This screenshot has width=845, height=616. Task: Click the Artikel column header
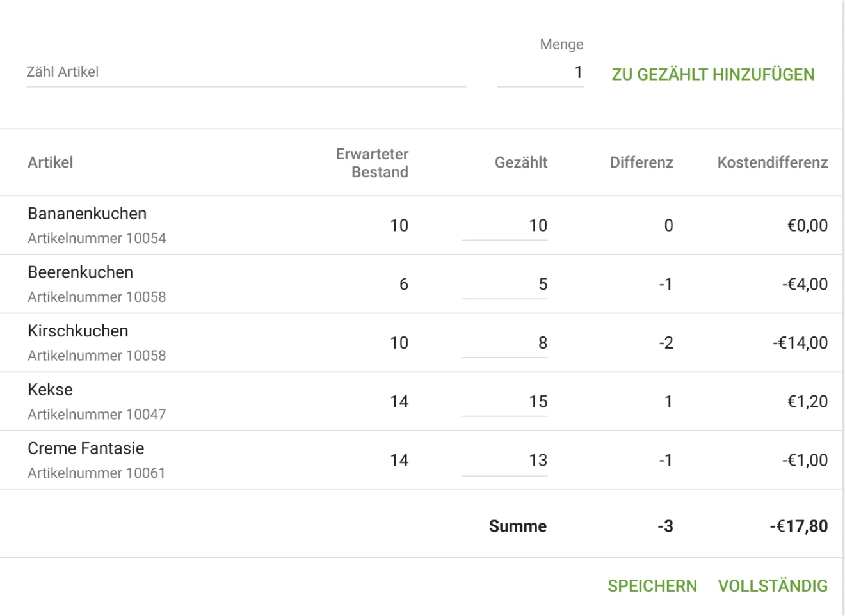(51, 162)
